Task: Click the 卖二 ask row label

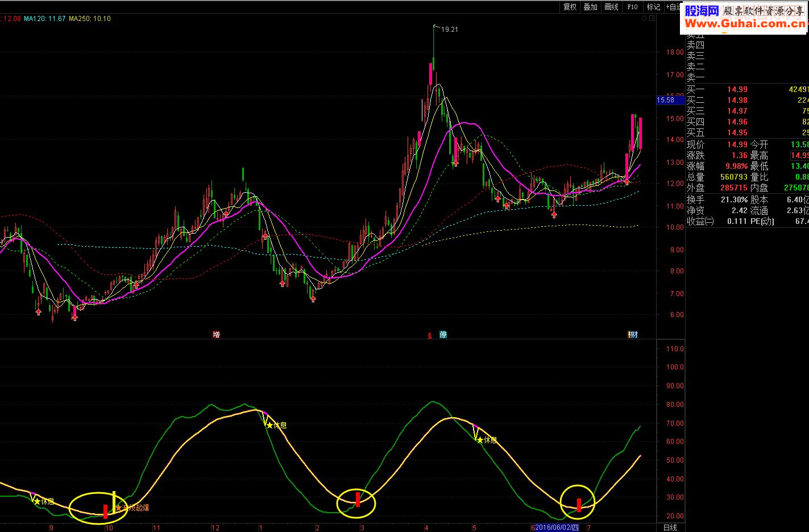Action: (695, 66)
